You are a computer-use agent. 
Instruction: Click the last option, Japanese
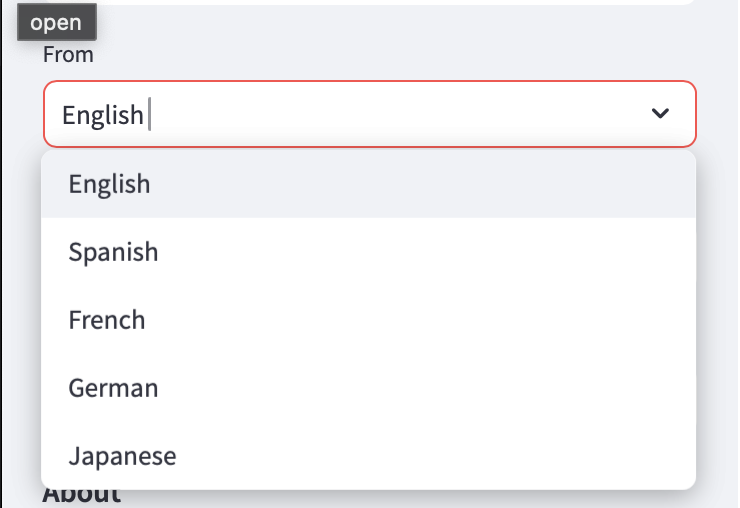[369, 456]
